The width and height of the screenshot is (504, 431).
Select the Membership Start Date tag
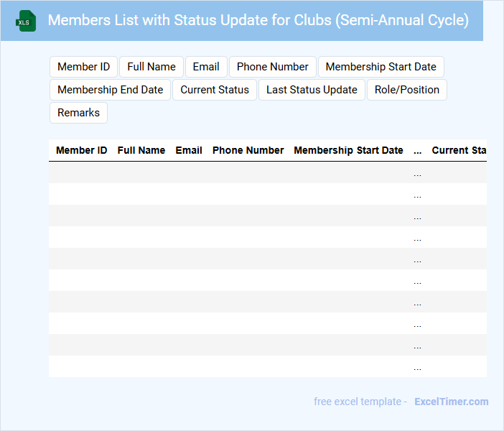click(381, 67)
